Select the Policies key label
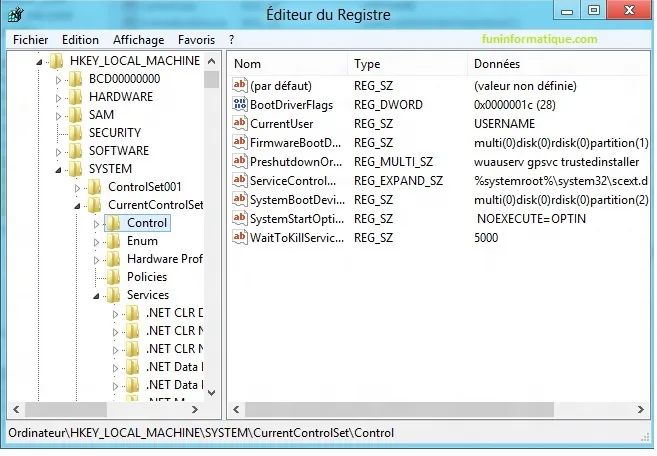 click(147, 277)
